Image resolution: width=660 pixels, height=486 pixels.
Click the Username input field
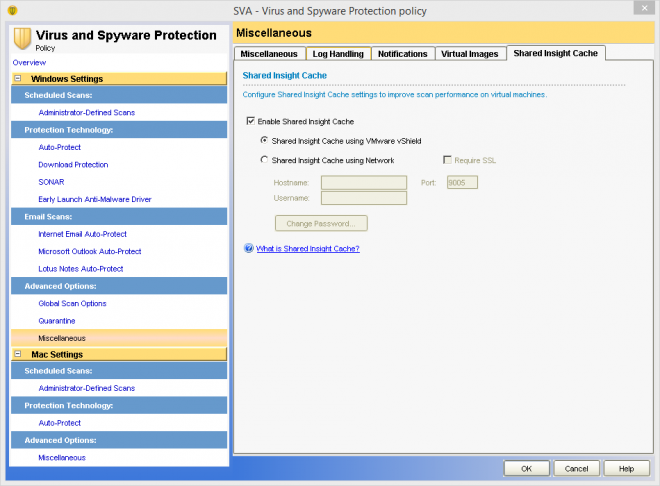[x=364, y=198]
